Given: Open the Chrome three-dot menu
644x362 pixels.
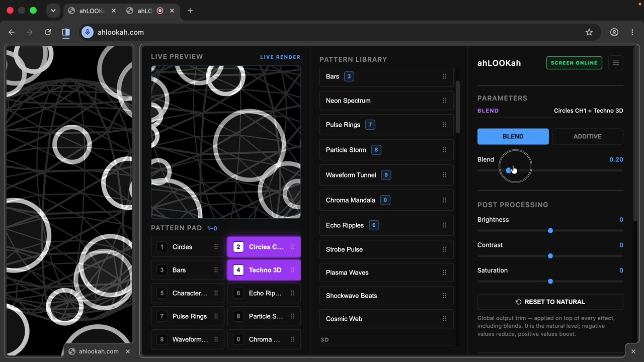Looking at the screenshot, I should pos(632,32).
